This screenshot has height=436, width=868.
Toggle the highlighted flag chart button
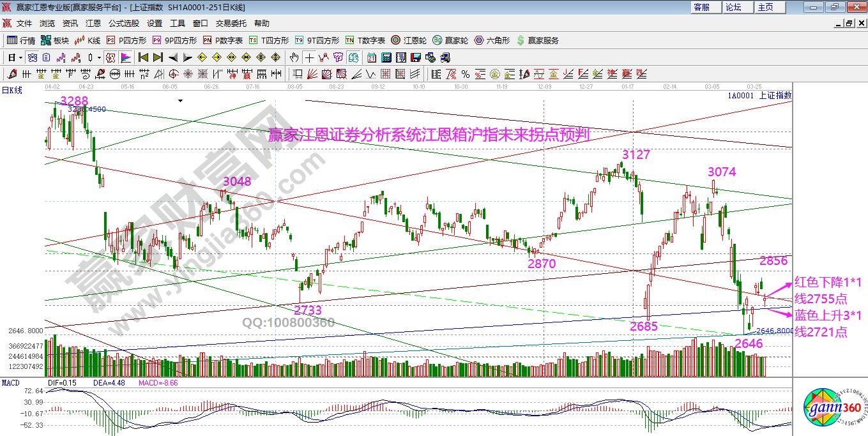[125, 57]
